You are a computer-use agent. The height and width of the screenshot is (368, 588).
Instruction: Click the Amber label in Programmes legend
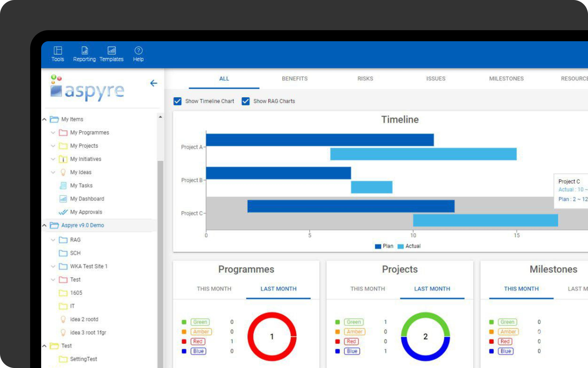click(x=201, y=332)
